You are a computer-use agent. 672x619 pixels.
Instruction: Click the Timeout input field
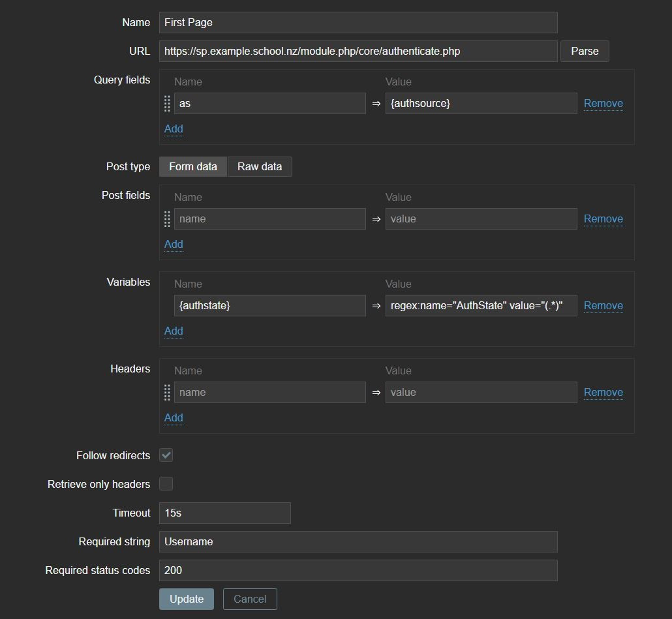(x=224, y=513)
